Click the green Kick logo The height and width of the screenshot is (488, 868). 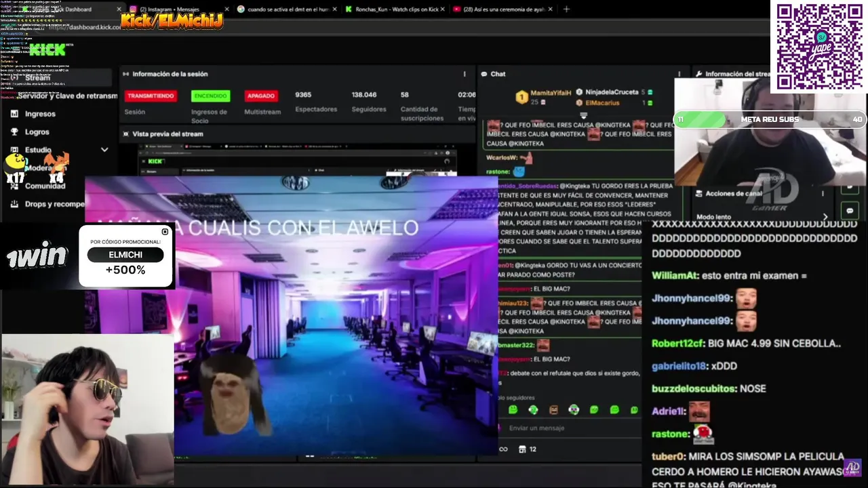pos(46,49)
